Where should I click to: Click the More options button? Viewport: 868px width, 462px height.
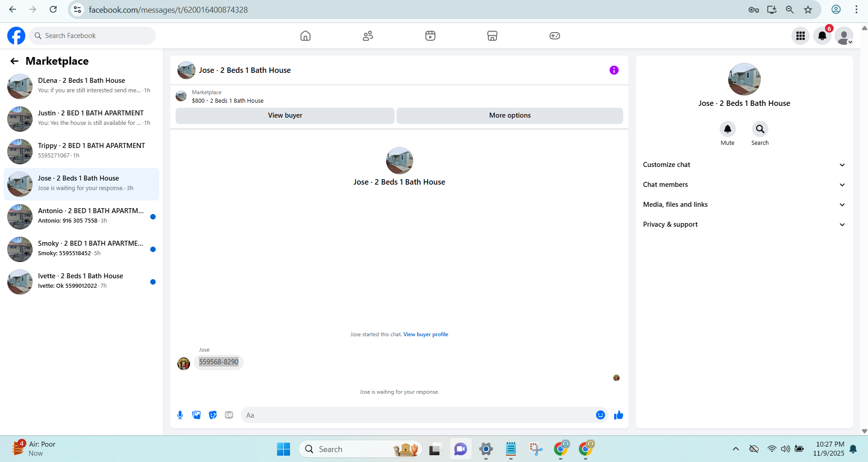(510, 115)
